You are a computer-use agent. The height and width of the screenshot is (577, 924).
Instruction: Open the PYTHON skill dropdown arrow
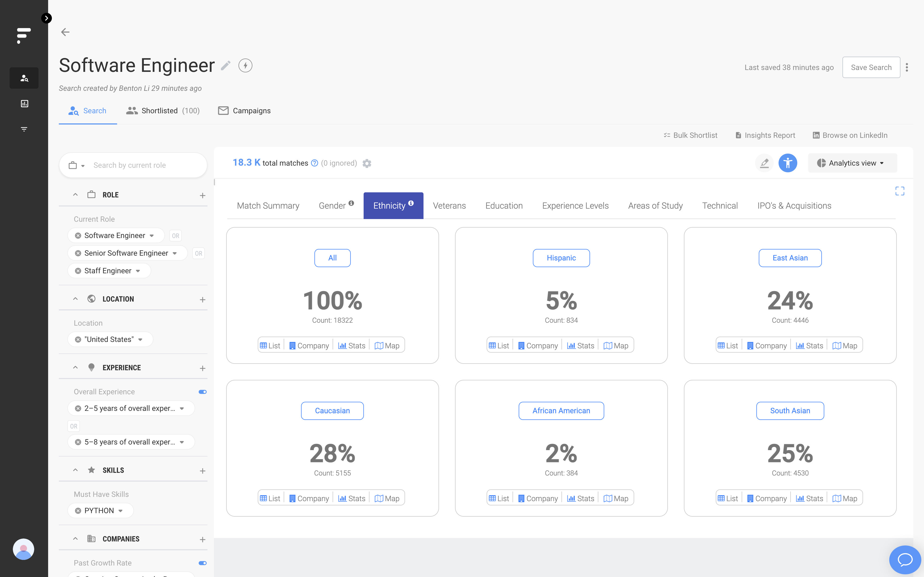point(121,510)
